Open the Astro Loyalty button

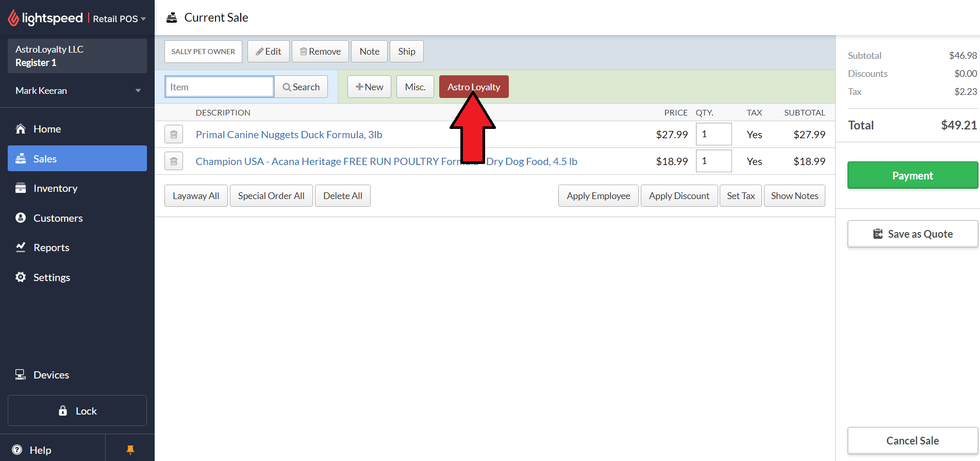pyautogui.click(x=474, y=87)
